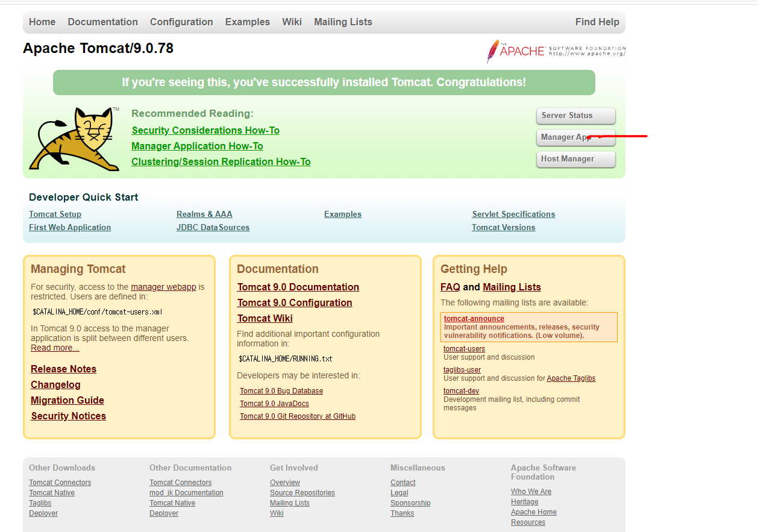
Task: Follow the manager webapp link
Action: [x=163, y=287]
